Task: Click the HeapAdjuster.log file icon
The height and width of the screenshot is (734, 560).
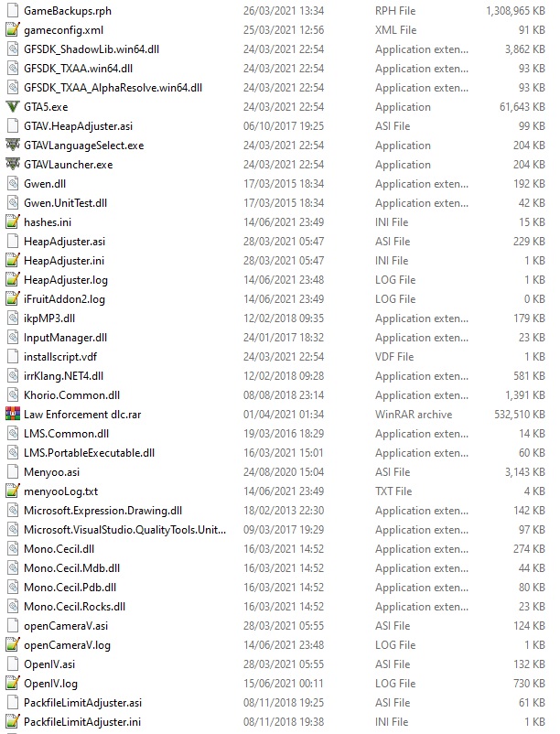Action: pyautogui.click(x=13, y=279)
